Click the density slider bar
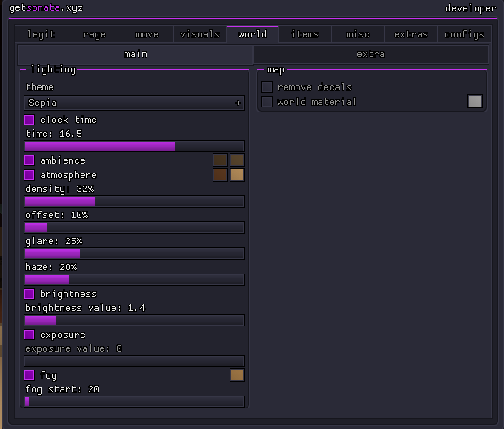504x429 pixels. click(x=134, y=202)
